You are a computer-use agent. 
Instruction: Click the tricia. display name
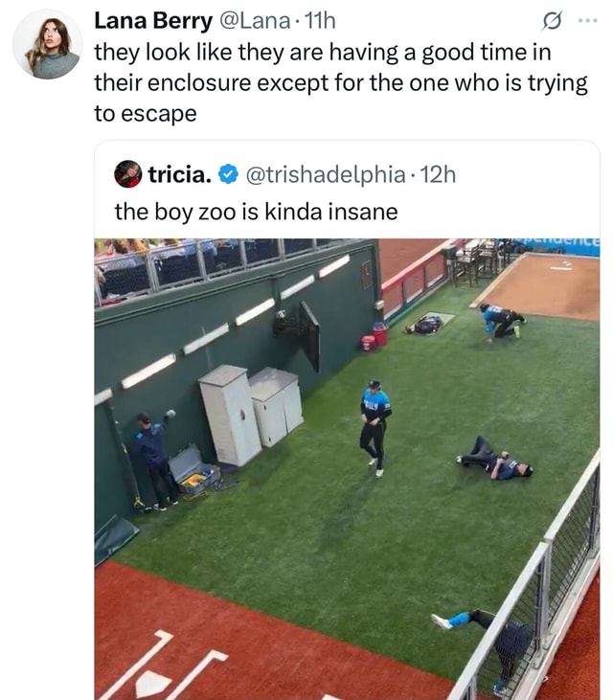179,174
